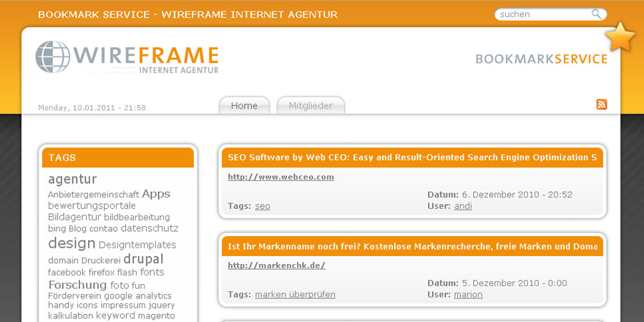The image size is (644, 322).
Task: Select the contao tag
Action: coord(104,228)
